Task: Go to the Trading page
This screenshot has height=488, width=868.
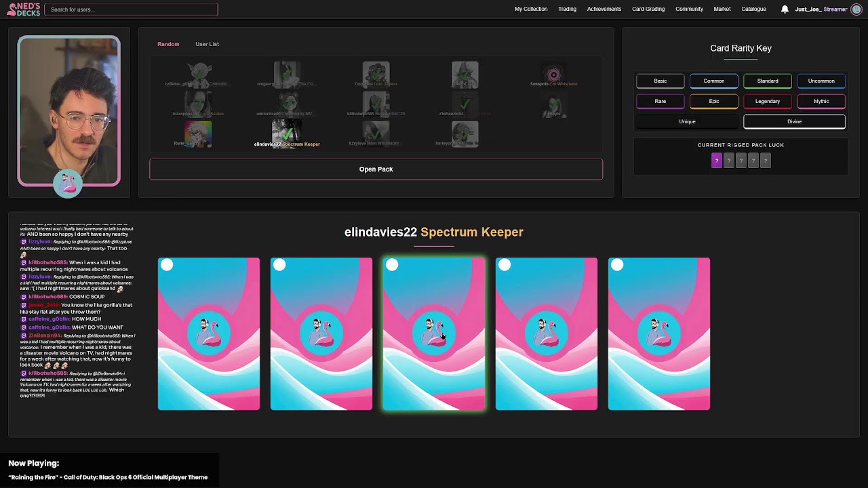Action: 567,9
